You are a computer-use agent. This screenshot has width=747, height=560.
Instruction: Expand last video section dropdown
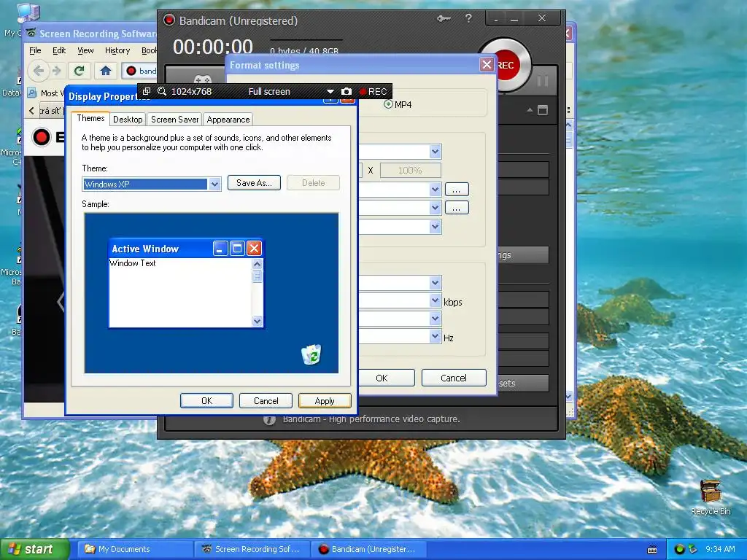click(x=435, y=227)
